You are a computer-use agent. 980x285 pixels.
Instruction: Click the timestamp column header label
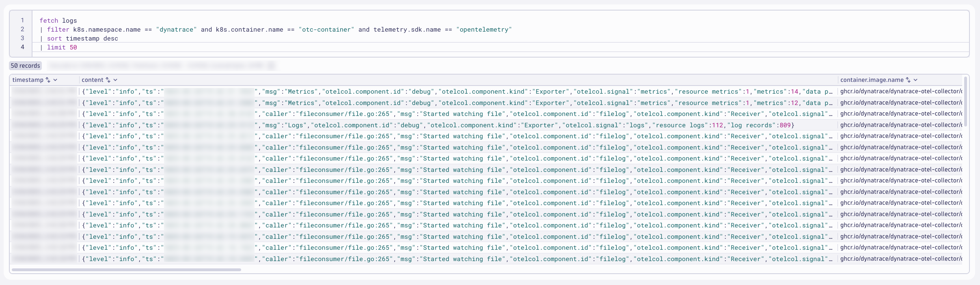[28, 80]
